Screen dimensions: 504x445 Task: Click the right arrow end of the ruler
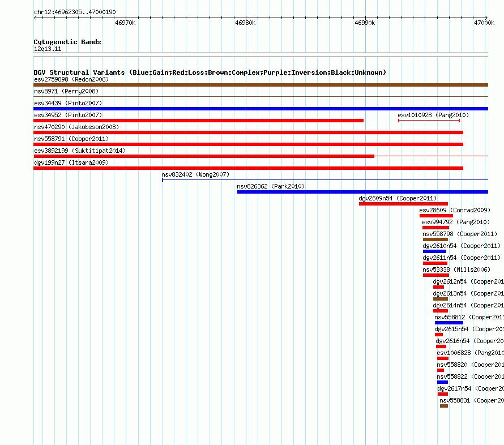486,18
